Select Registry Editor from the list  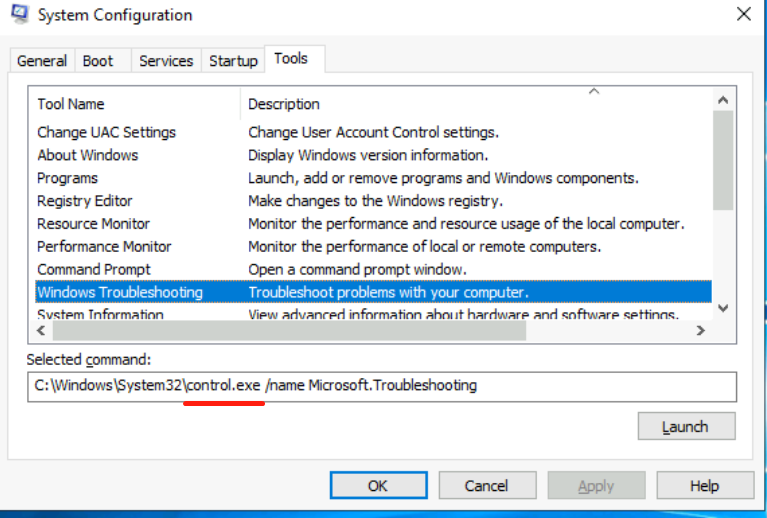(85, 201)
